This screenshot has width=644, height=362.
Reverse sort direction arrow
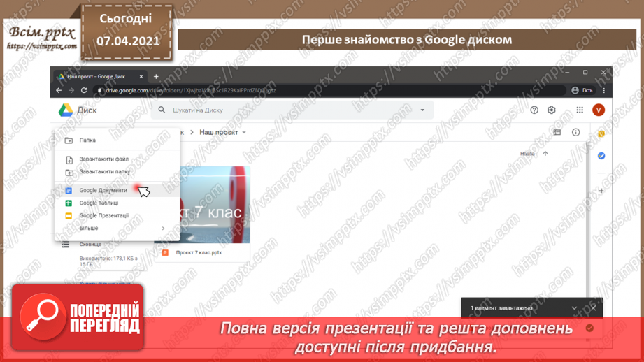tap(545, 154)
